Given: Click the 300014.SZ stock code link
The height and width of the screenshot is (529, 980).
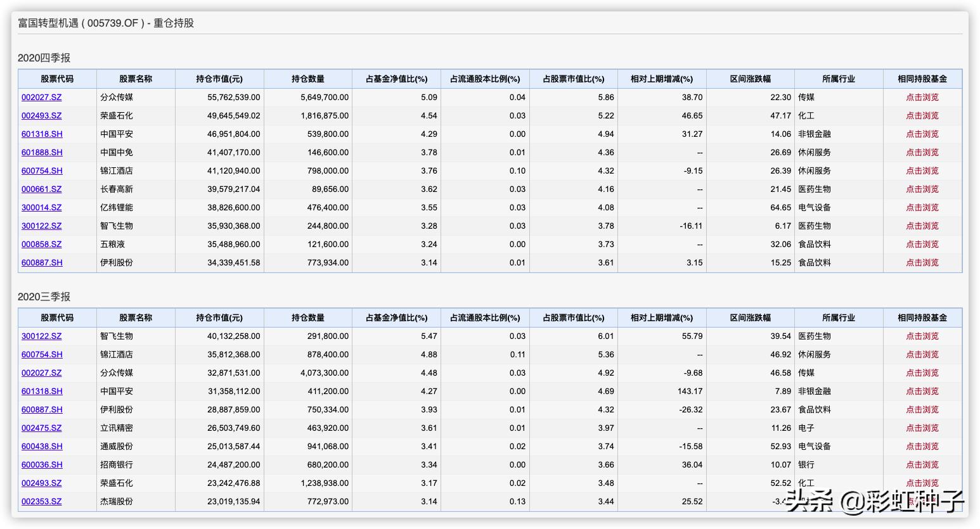Looking at the screenshot, I should point(42,208).
